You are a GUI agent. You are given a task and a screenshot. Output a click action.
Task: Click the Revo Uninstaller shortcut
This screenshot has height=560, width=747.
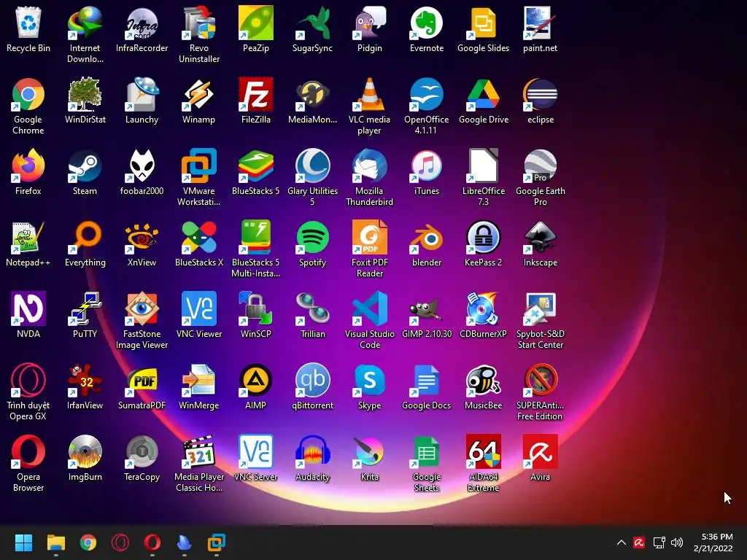(x=199, y=23)
